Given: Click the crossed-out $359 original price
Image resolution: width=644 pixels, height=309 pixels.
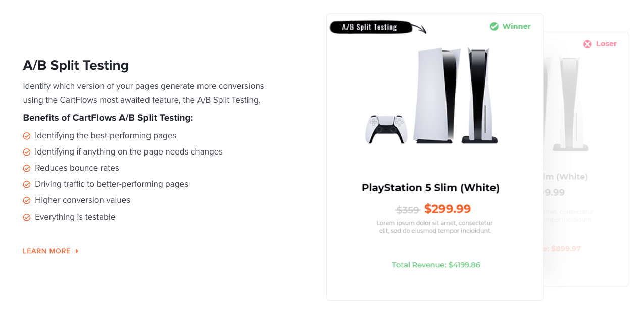Looking at the screenshot, I should coord(408,210).
